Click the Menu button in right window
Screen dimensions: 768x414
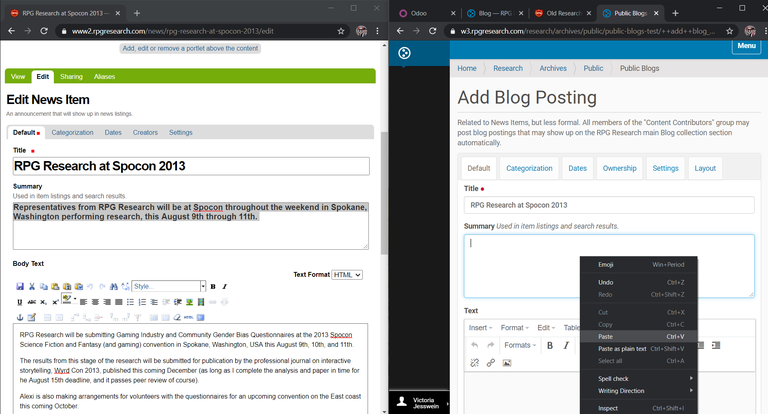tap(746, 46)
